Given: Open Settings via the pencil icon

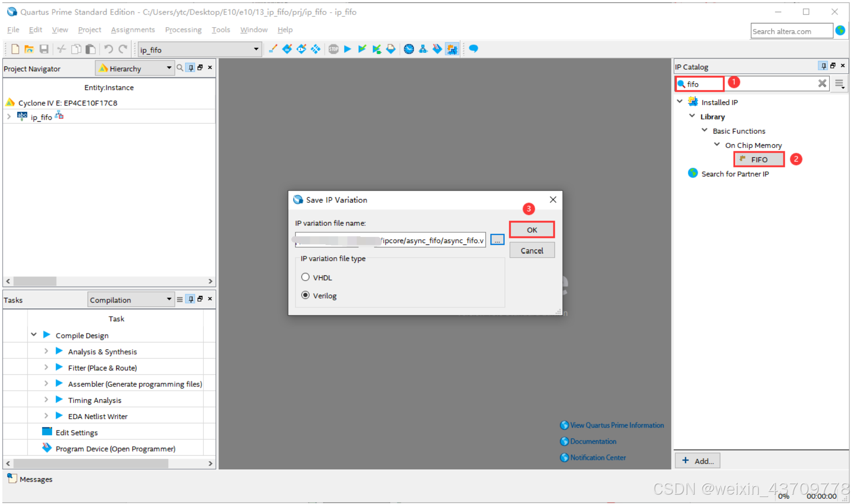Looking at the screenshot, I should (273, 49).
